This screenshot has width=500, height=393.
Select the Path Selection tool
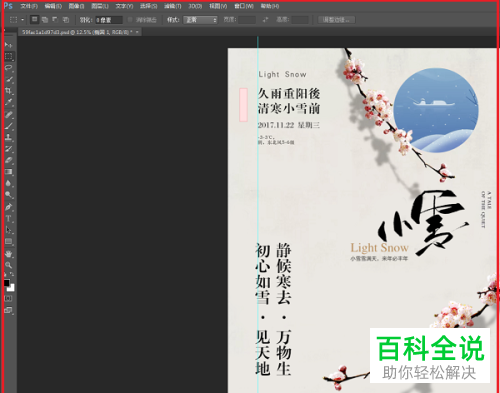9,230
